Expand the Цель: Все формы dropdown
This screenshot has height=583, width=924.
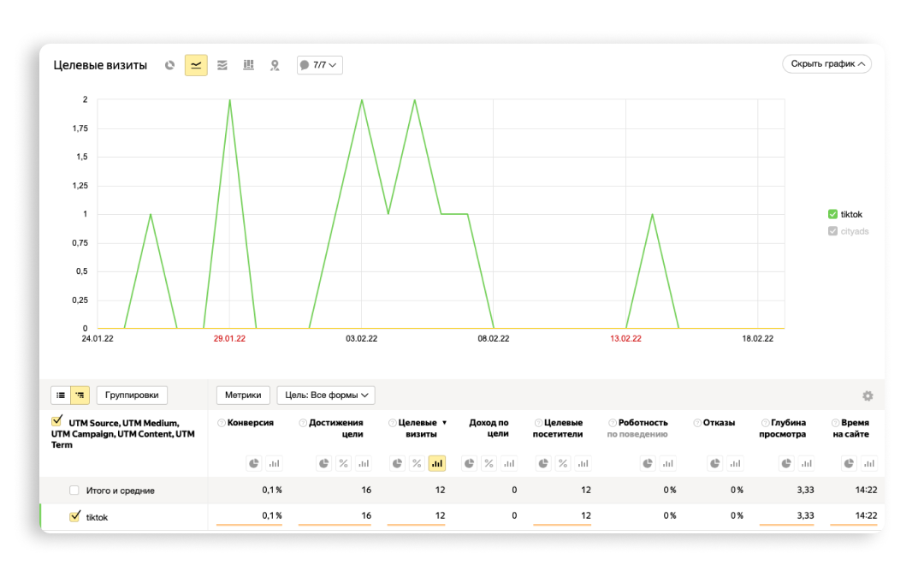click(326, 396)
